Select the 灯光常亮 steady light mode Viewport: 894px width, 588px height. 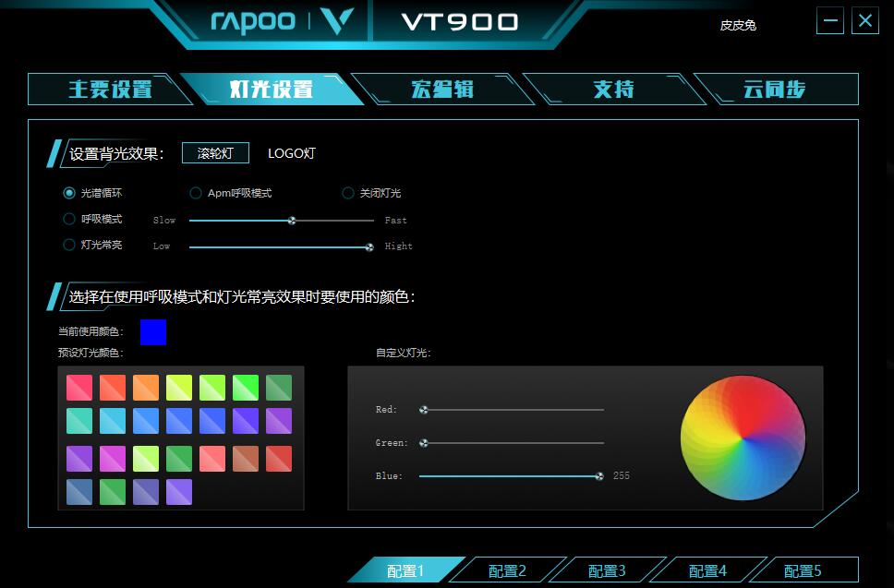pyautogui.click(x=69, y=245)
